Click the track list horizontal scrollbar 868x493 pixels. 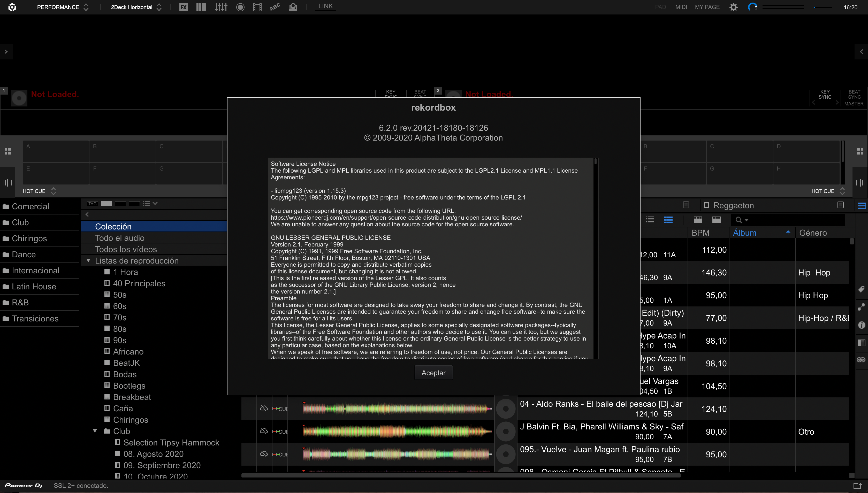461,475
